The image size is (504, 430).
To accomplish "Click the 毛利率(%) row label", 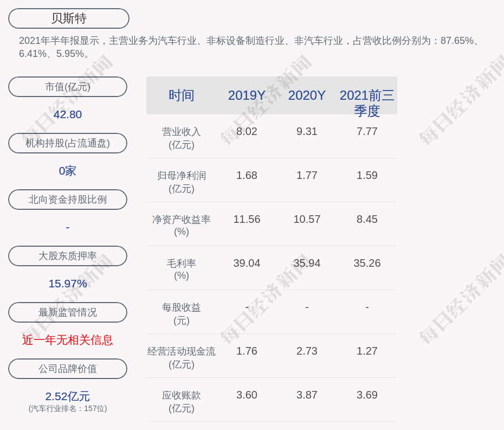I will pos(182,269).
